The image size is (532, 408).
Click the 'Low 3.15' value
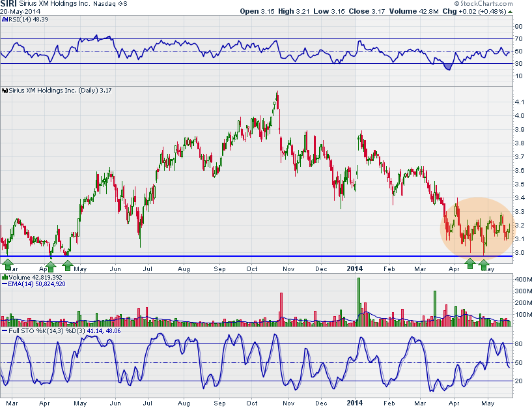(329, 11)
